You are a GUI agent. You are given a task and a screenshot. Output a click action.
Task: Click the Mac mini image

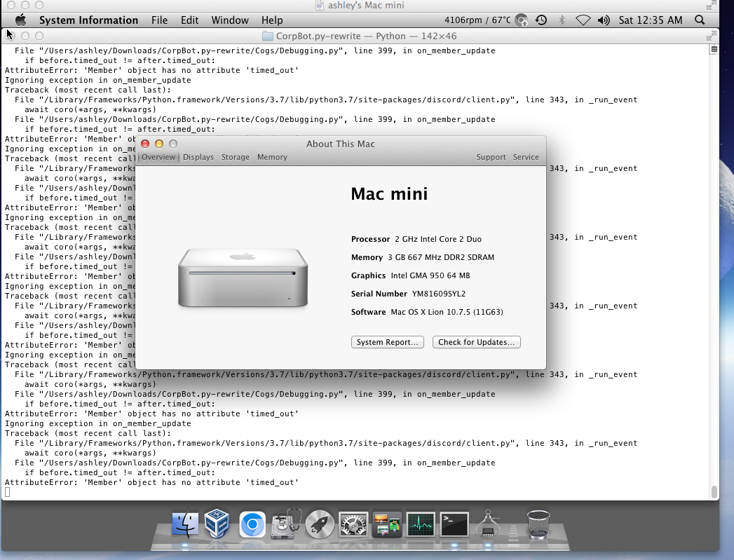click(x=243, y=278)
